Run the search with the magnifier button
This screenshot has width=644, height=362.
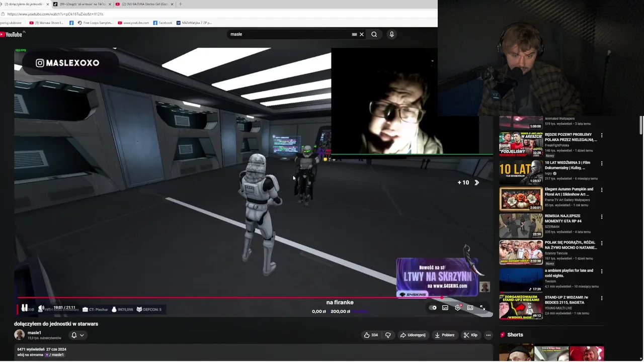click(374, 34)
